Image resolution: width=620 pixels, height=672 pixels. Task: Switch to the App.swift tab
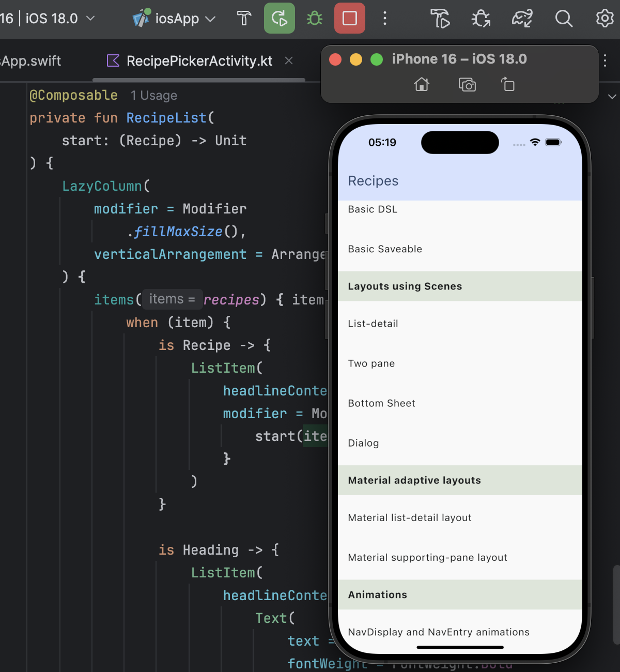click(x=31, y=61)
